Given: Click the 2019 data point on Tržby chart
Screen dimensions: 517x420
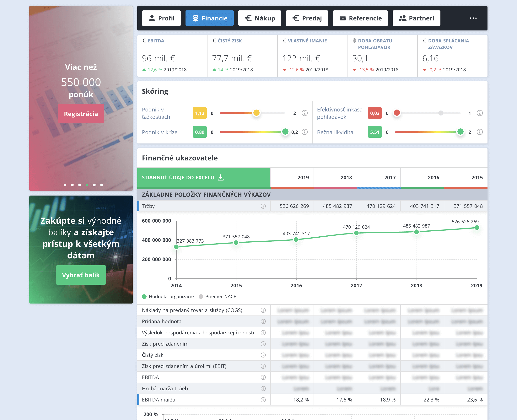Looking at the screenshot, I should point(476,227).
